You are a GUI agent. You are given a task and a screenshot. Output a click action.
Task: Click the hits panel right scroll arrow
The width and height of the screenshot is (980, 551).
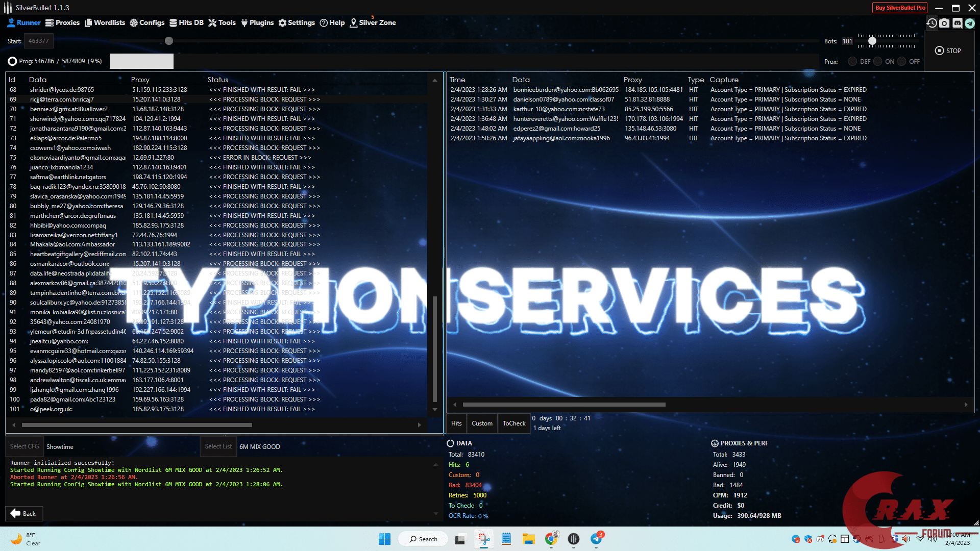pyautogui.click(x=966, y=405)
